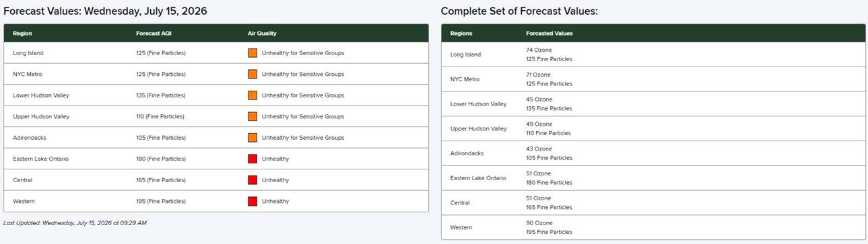The height and width of the screenshot is (244, 868).
Task: Click the red swatch for Eastern Lake Ontario
Action: pyautogui.click(x=253, y=159)
